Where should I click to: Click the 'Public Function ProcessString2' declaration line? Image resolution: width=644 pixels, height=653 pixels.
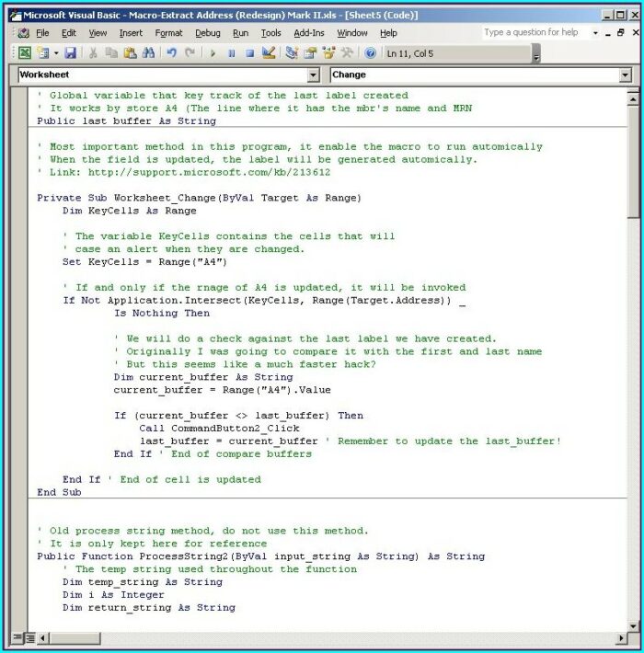(x=260, y=556)
